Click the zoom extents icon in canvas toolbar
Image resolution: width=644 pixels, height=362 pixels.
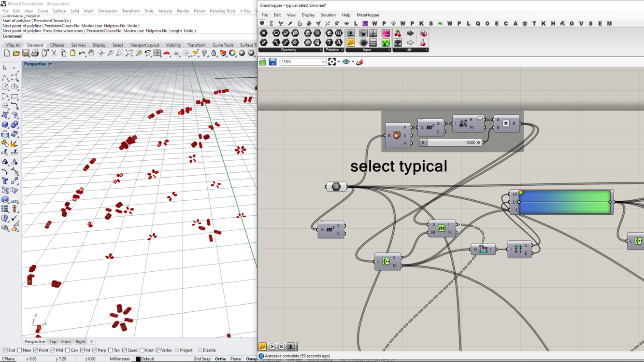coord(332,62)
